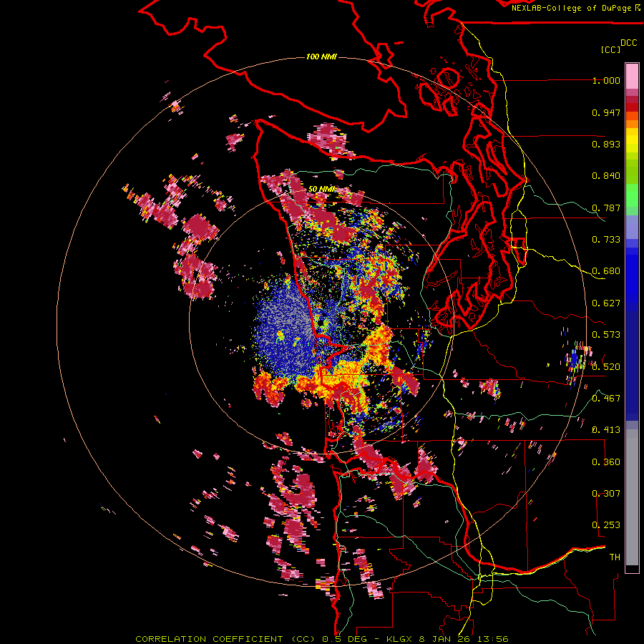Click the 0.627 value on color scale
The width and height of the screenshot is (644, 644).
tap(606, 303)
